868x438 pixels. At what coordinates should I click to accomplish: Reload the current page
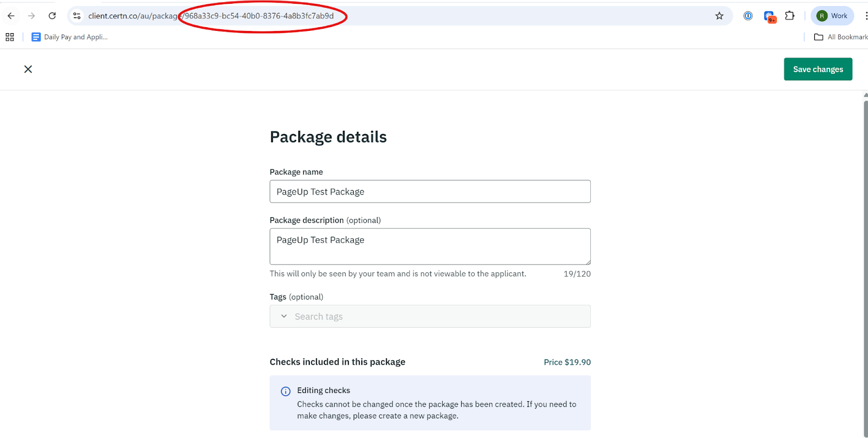(x=52, y=16)
